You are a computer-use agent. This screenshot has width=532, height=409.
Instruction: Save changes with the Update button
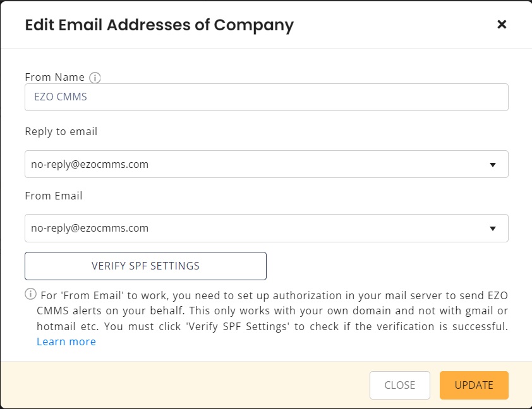pyautogui.click(x=474, y=385)
